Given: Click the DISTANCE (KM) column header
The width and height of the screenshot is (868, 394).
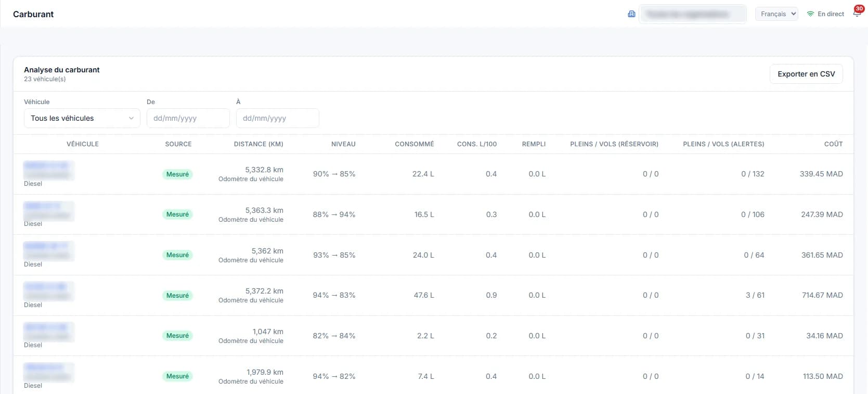Looking at the screenshot, I should point(258,144).
